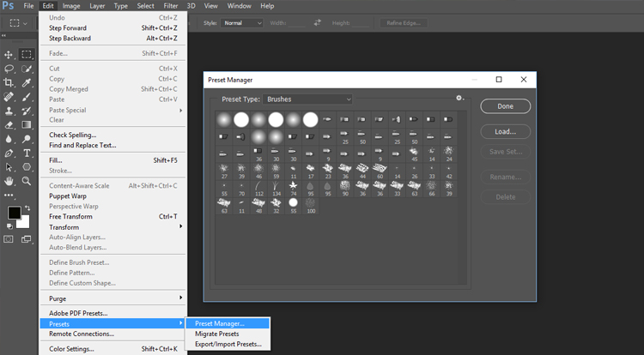Toggle Quick Mask mode

tap(9, 239)
